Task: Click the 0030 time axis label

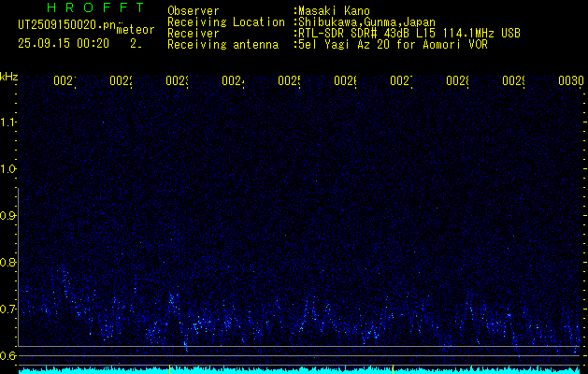Action: point(571,80)
